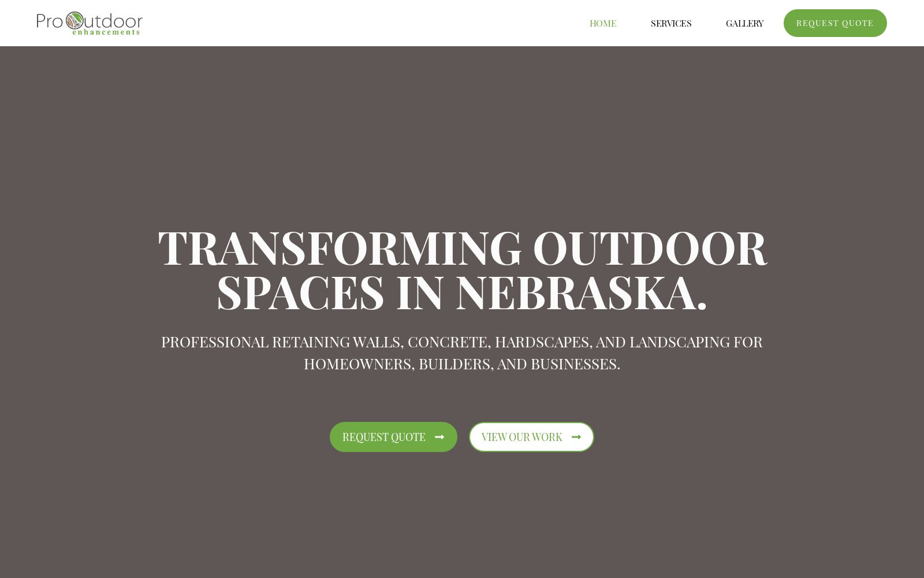The height and width of the screenshot is (578, 924).
Task: Click the hero Request Quote button
Action: click(x=393, y=437)
